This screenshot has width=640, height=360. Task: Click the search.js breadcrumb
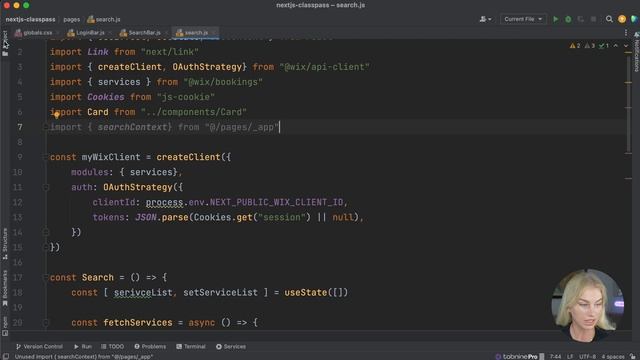coord(104,19)
